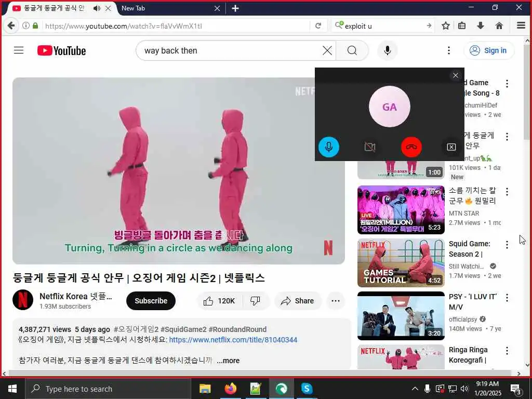Subscribe to Netflix Korea channel
The image size is (532, 399).
(x=151, y=301)
